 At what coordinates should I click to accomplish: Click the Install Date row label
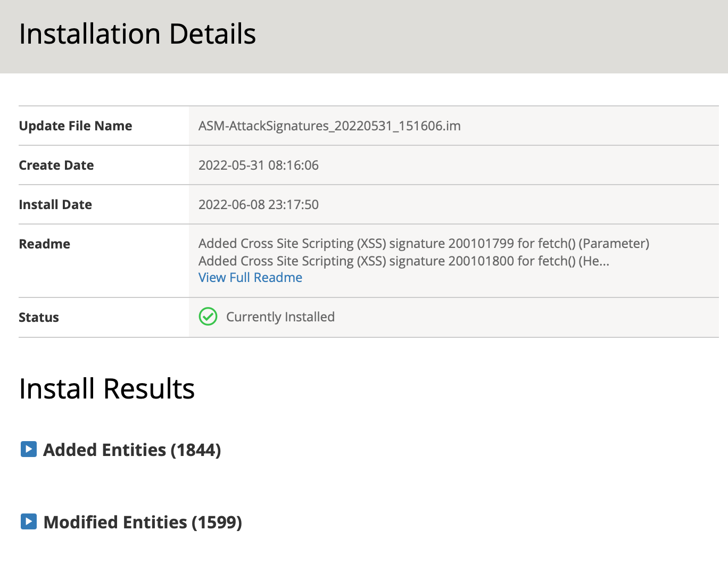(x=55, y=205)
